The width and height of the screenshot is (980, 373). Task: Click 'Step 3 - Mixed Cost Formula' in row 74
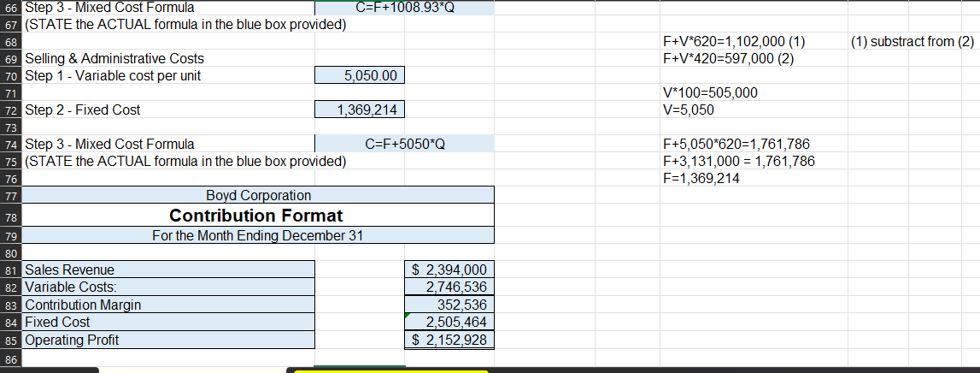click(x=109, y=144)
